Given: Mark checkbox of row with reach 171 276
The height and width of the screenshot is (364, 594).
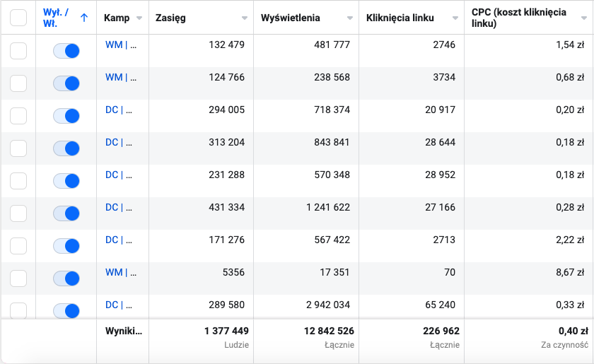Looking at the screenshot, I should (x=18, y=246).
